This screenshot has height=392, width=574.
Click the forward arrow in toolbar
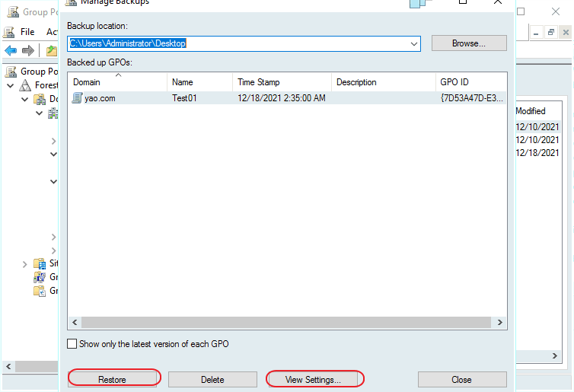coord(28,50)
